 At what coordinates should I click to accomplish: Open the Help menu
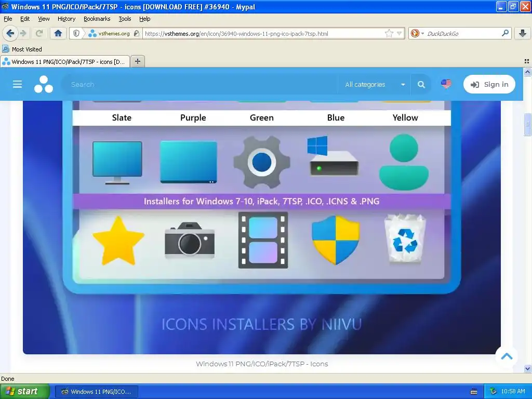(145, 19)
